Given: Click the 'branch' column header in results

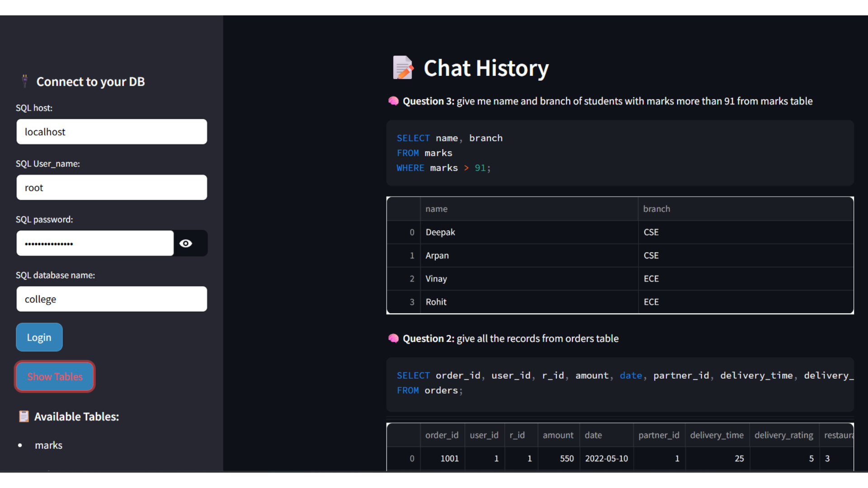Looking at the screenshot, I should (x=746, y=209).
